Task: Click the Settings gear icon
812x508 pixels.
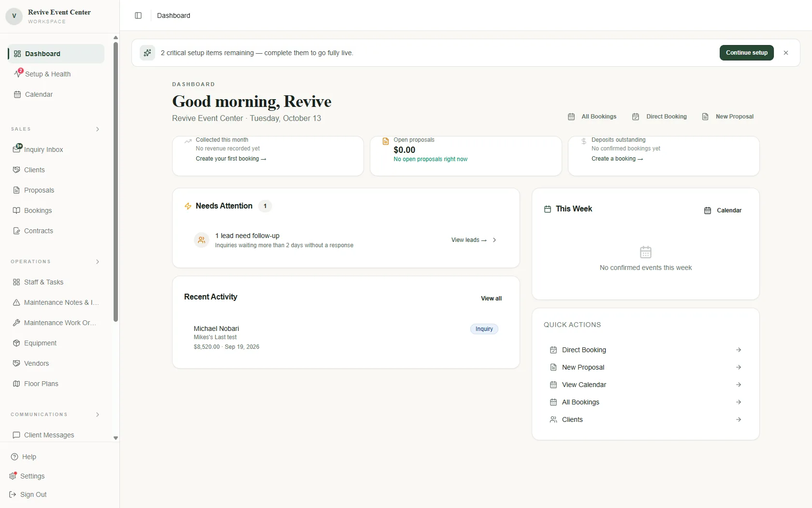Action: pyautogui.click(x=13, y=476)
